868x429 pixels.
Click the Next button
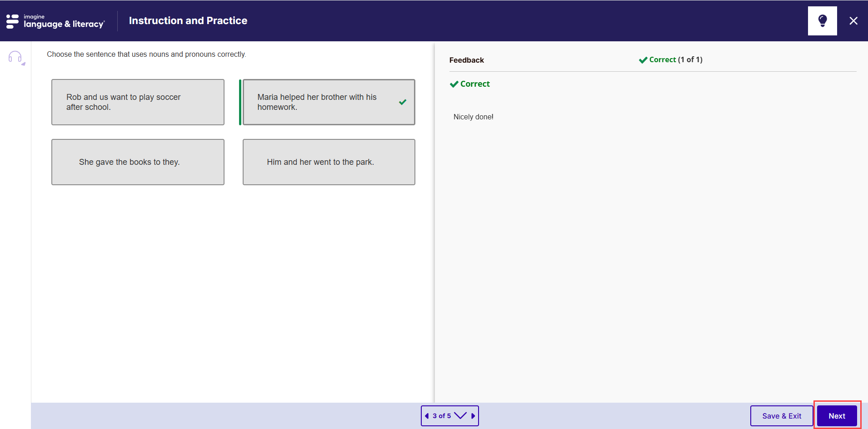click(837, 415)
